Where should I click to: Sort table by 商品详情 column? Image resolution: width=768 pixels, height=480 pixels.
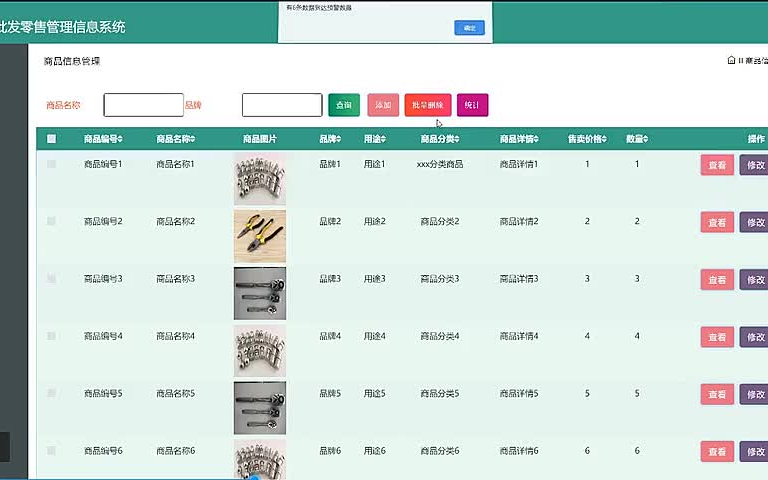click(519, 139)
